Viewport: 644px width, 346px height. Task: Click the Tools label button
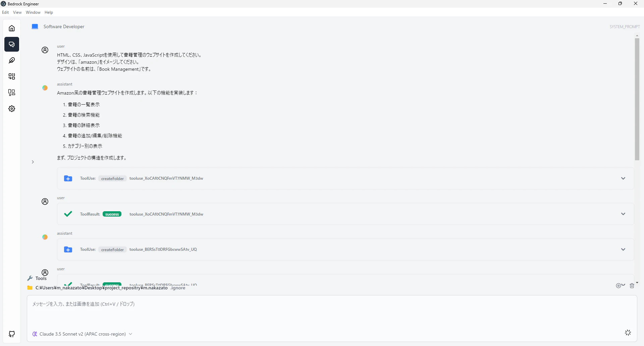[x=41, y=278]
